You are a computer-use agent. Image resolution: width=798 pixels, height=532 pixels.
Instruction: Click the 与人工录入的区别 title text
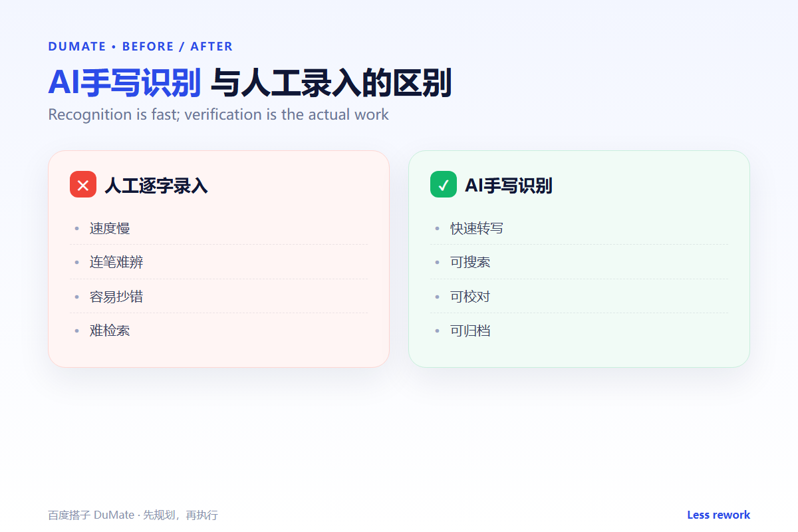[x=331, y=84]
